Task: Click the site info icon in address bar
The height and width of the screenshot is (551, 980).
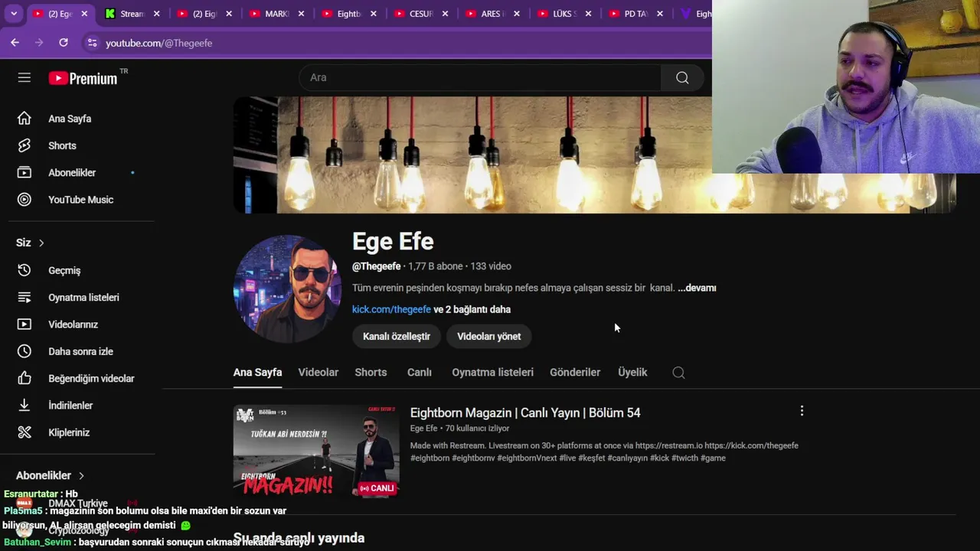Action: pyautogui.click(x=92, y=43)
